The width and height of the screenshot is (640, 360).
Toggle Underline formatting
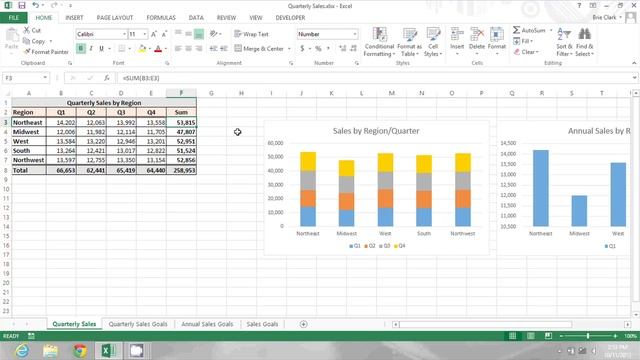[101, 49]
